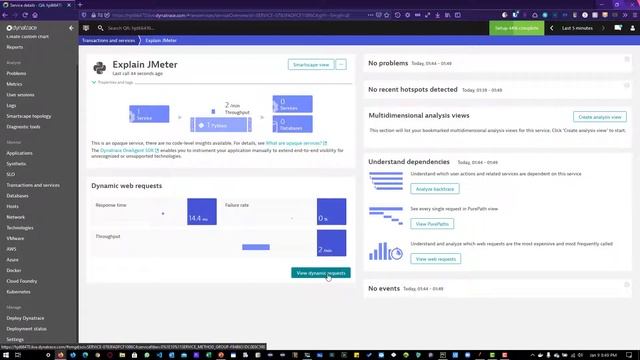
Task: Click Create analysis view button
Action: (x=600, y=117)
